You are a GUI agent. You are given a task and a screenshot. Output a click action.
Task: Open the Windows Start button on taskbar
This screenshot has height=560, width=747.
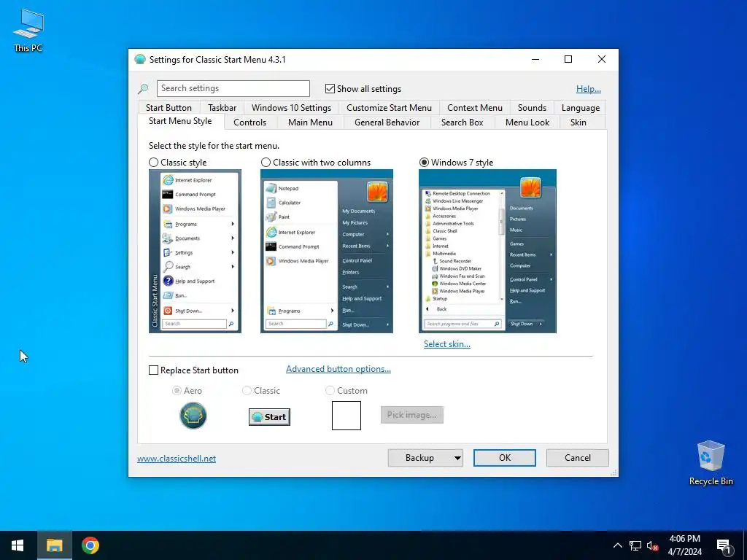18,545
